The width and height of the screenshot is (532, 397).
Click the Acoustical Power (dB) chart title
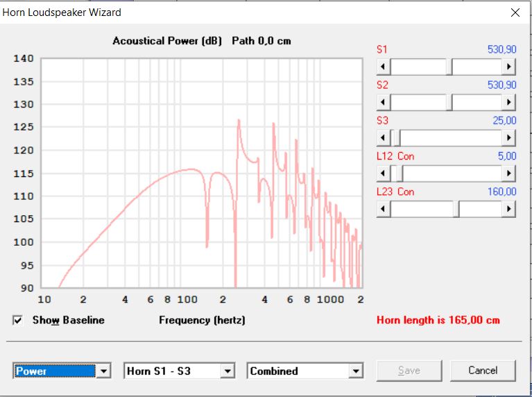(x=167, y=41)
